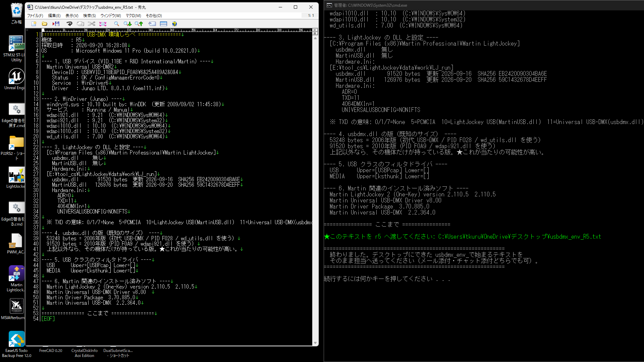Viewport: 644px width, 362px height.
Task: Open the ウィンドウ(W) menu
Action: click(x=111, y=15)
